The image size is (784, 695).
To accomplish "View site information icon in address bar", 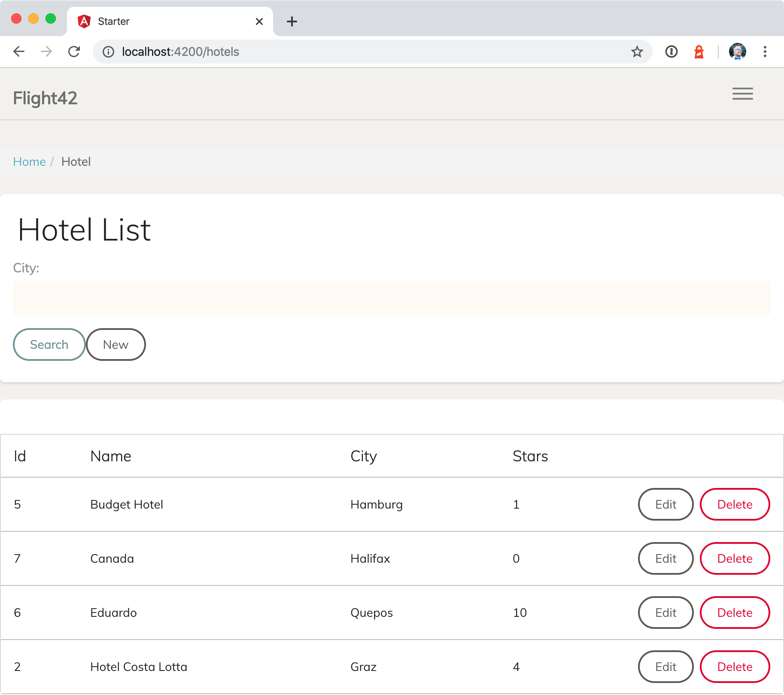I will 108,52.
